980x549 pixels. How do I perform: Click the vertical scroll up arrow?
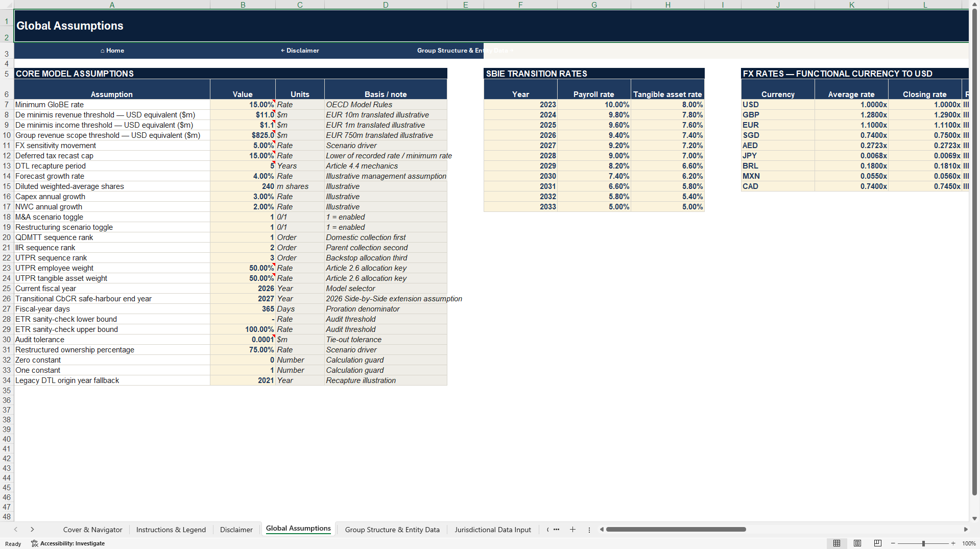click(x=974, y=4)
